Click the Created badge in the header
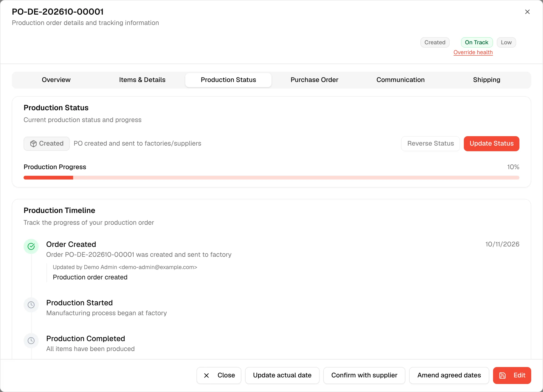 pyautogui.click(x=435, y=42)
